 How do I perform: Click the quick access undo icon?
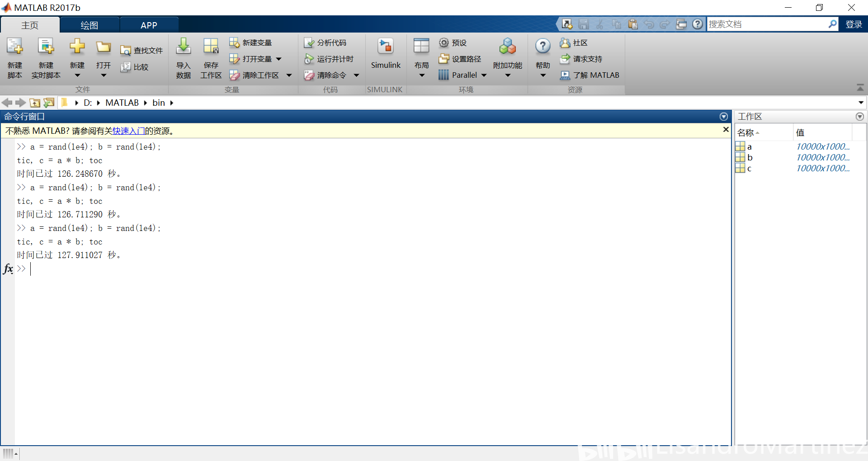(649, 24)
